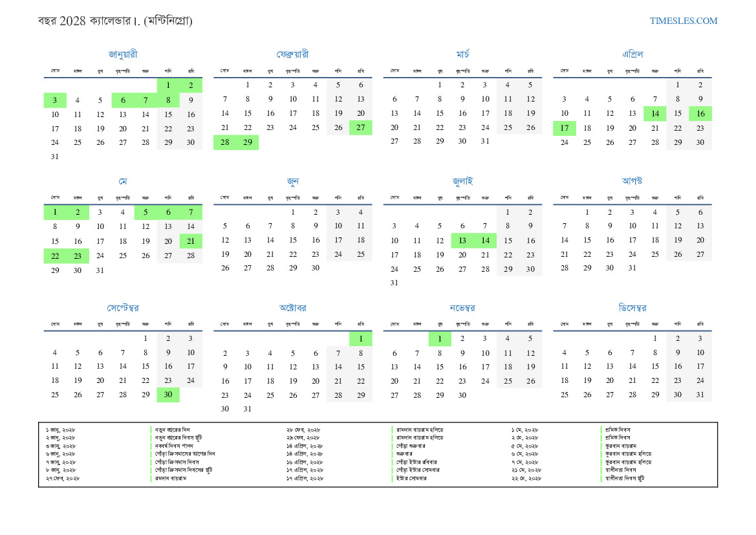
Task: Click the বছর 2028 ক্যালেন্ডার page title
Action: tap(115, 21)
